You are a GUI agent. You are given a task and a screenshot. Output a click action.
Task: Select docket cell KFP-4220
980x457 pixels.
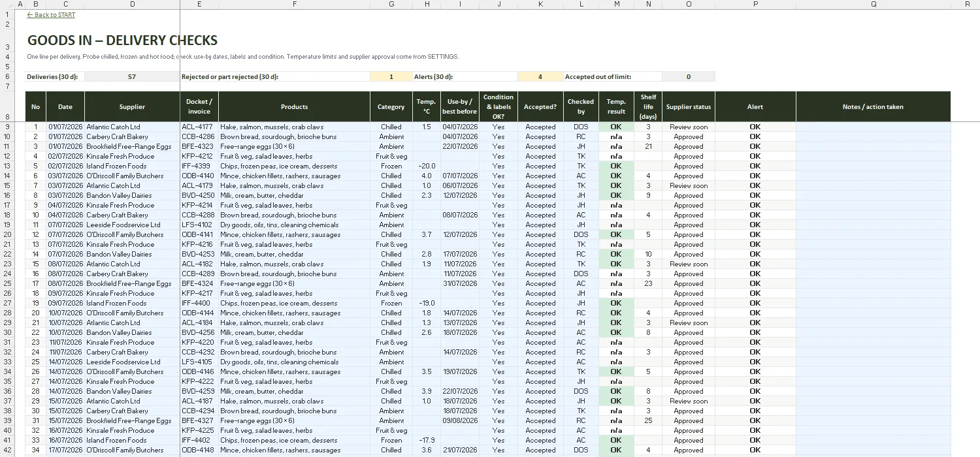tap(199, 342)
